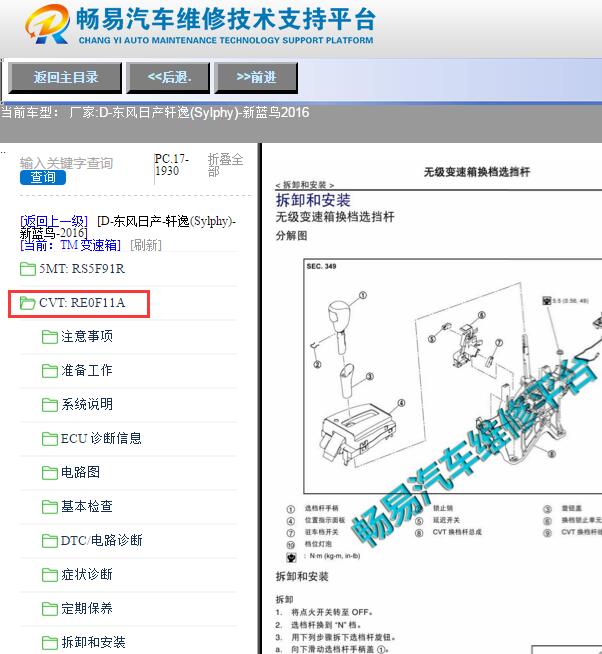Click the CVT: RE0F11A open folder icon
602x654 pixels.
coord(28,303)
